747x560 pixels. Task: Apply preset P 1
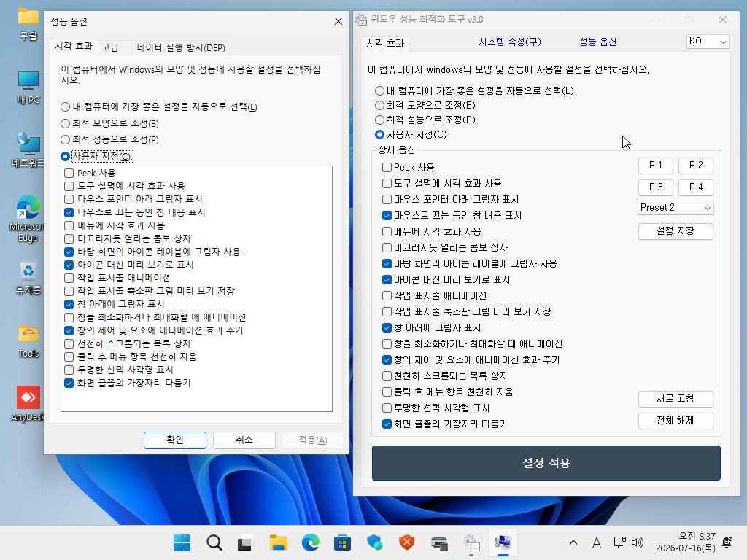[x=656, y=166]
